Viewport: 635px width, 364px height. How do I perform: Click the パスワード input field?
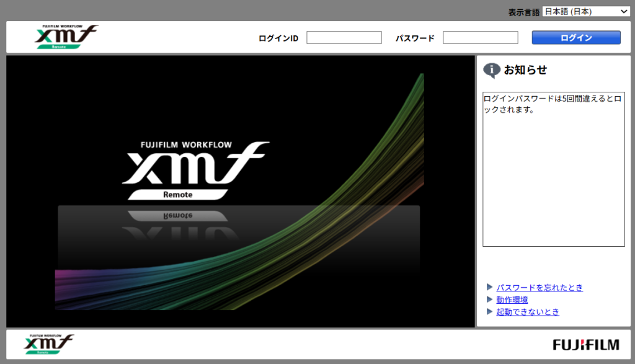(x=481, y=38)
